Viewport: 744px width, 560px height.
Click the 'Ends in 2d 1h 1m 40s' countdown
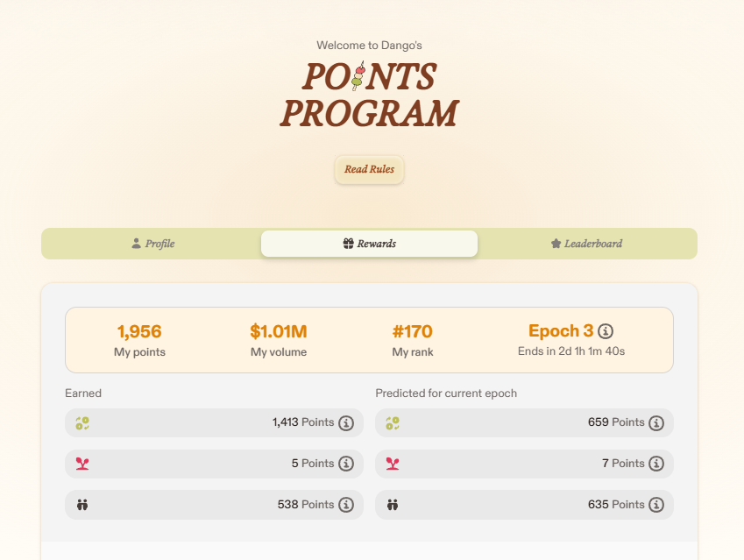click(x=571, y=351)
